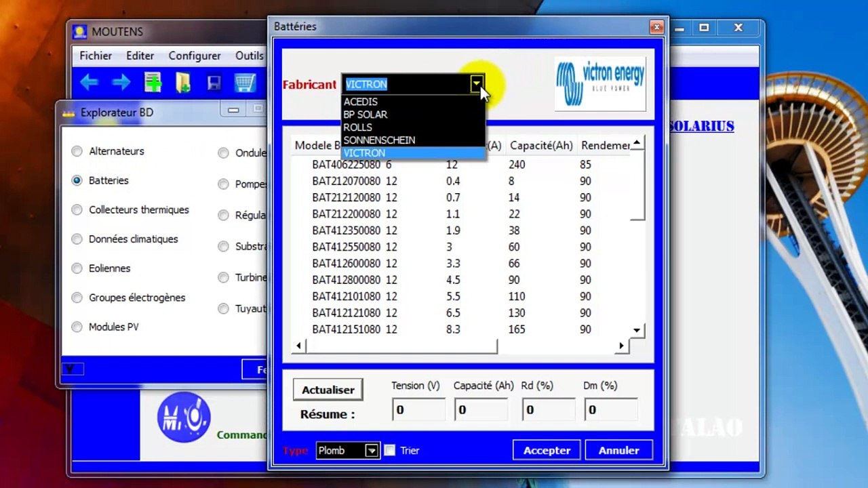The height and width of the screenshot is (488, 868).
Task: Open the Outils menu
Action: click(250, 56)
